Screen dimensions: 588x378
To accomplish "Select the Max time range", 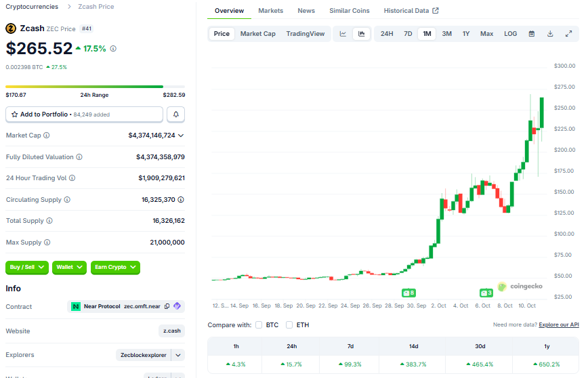I will (x=487, y=34).
